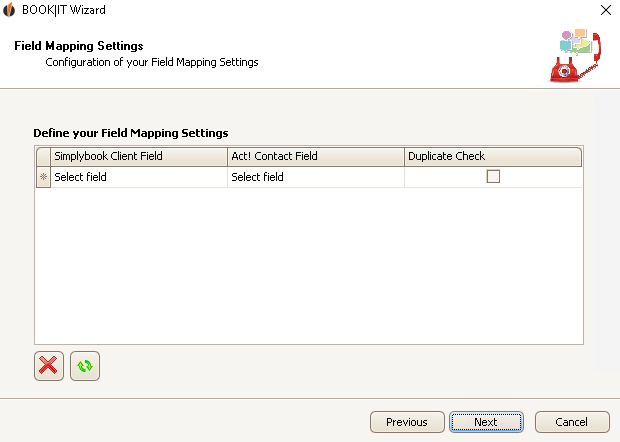Return to the Previous wizard step

[407, 422]
